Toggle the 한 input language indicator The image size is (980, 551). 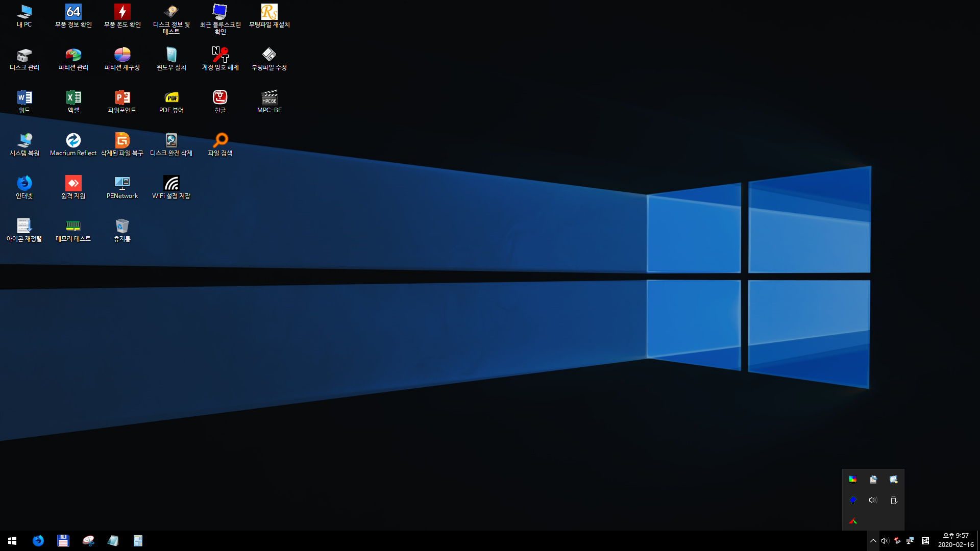click(925, 541)
